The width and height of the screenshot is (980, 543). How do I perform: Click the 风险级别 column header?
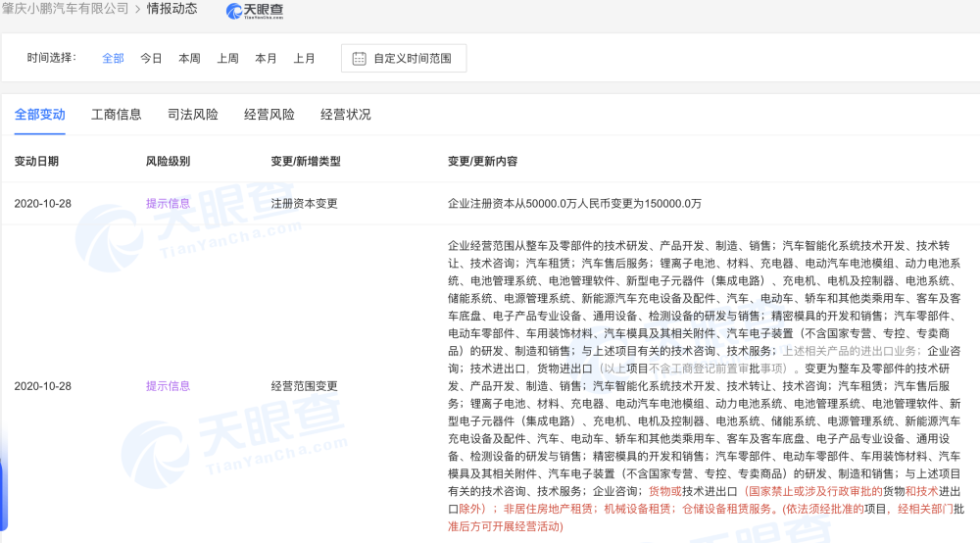point(168,161)
